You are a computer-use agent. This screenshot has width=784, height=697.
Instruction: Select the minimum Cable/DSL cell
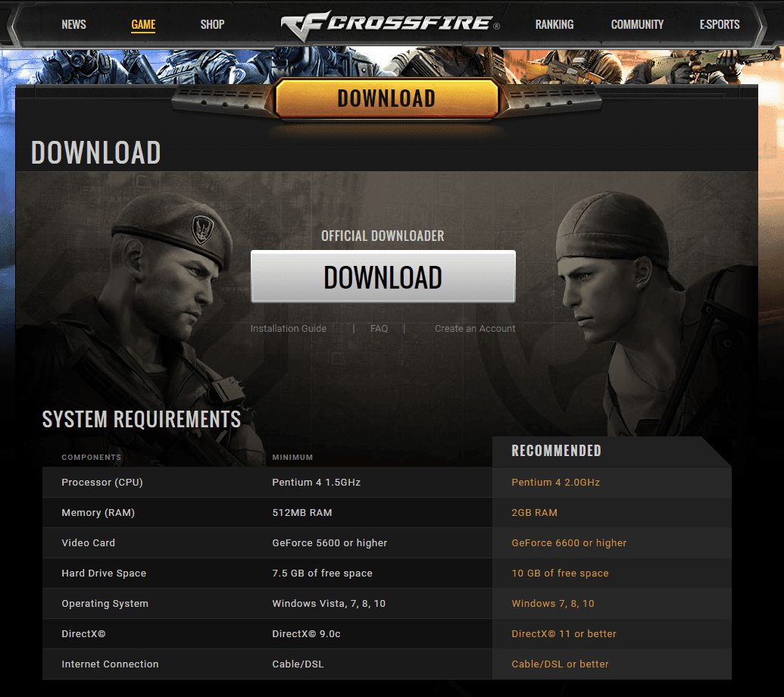click(298, 664)
